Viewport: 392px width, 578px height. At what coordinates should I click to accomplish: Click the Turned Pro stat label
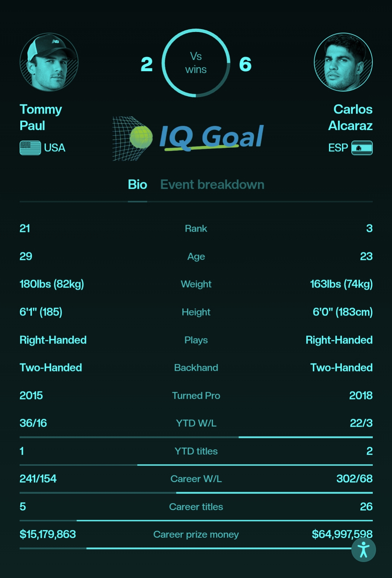pyautogui.click(x=196, y=395)
